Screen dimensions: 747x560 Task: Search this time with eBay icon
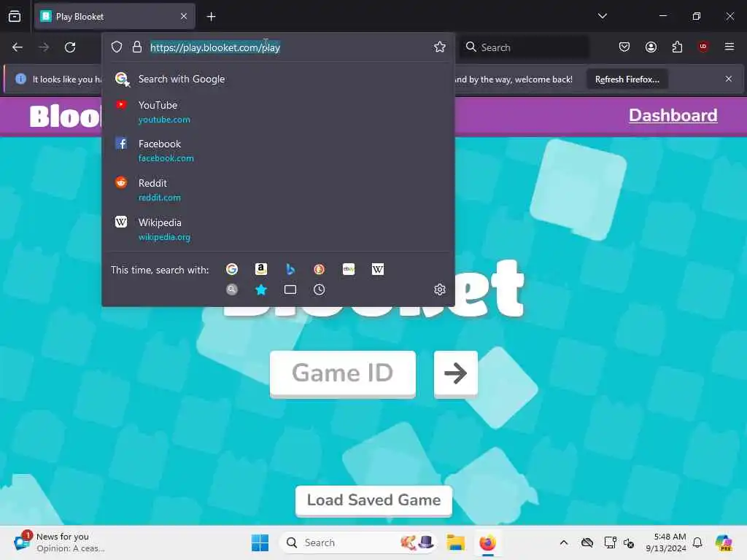click(x=349, y=270)
